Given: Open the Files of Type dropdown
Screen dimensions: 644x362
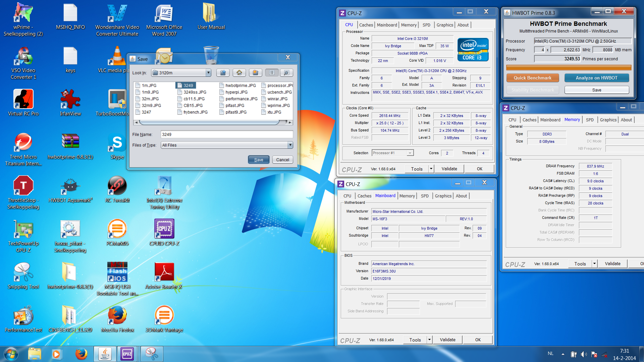Looking at the screenshot, I should pyautogui.click(x=290, y=145).
